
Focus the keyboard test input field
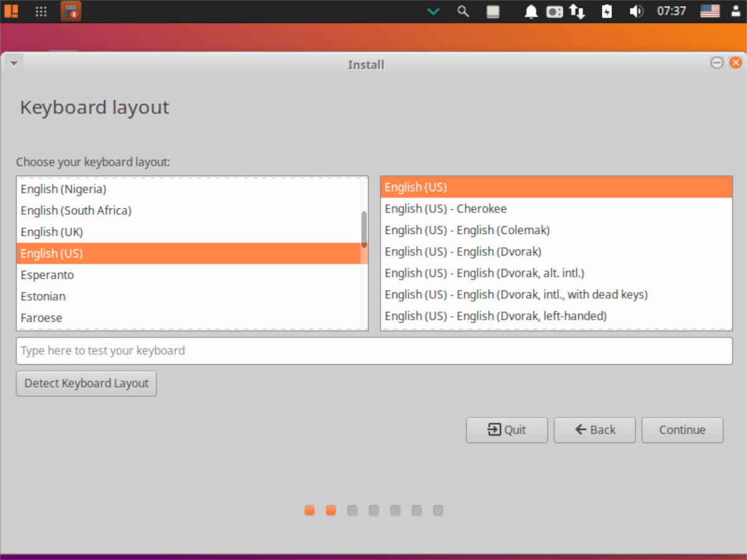374,351
